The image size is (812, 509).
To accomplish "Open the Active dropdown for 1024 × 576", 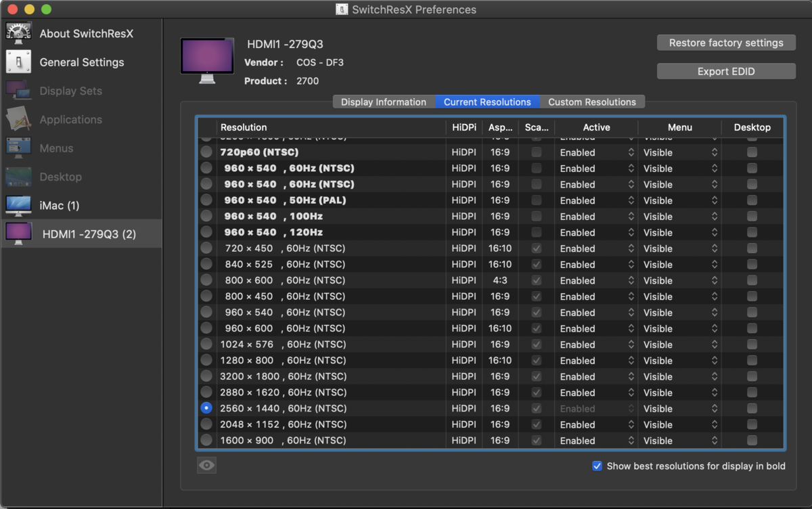I will 596,345.
